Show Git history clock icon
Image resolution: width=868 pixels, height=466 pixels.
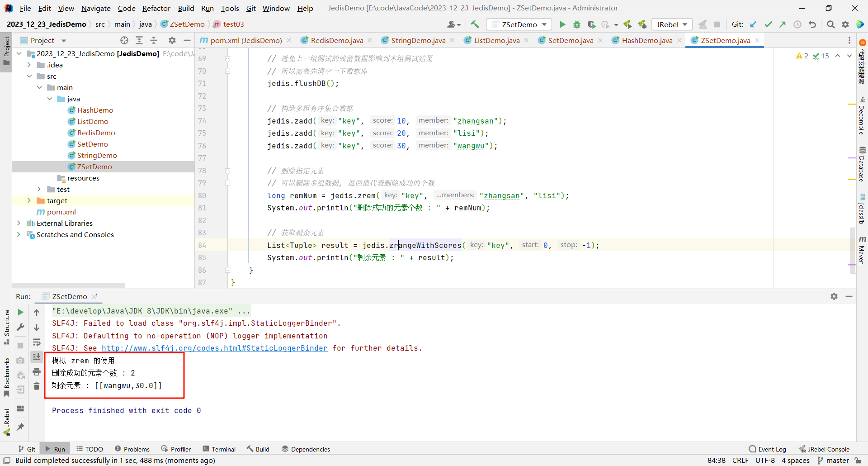point(797,24)
